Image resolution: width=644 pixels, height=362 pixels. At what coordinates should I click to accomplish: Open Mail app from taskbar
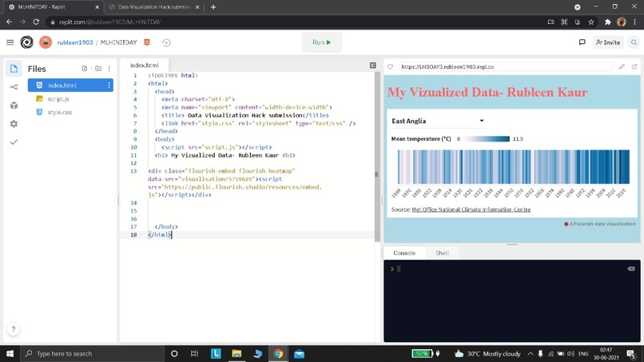tap(300, 353)
